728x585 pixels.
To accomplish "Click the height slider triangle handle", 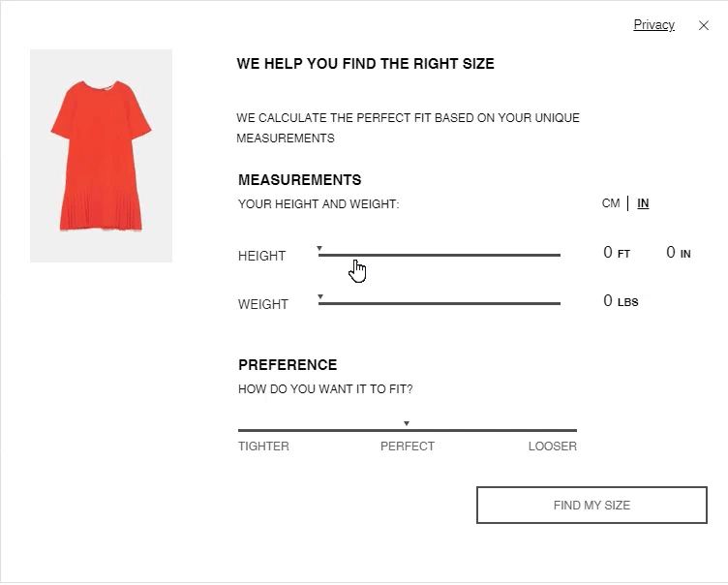I will tap(320, 249).
